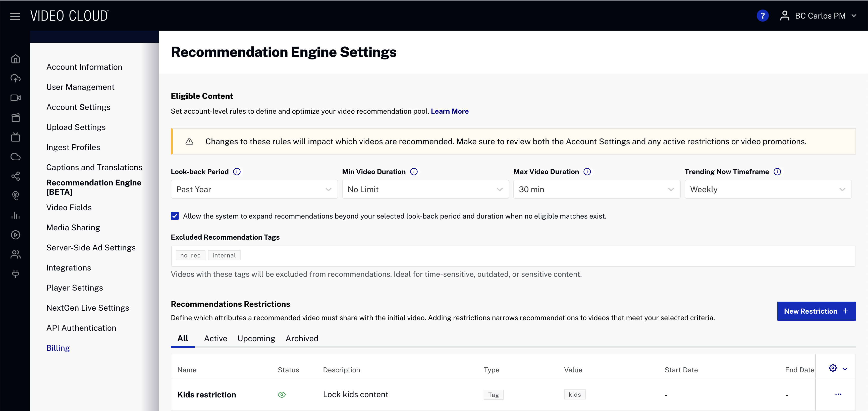Select the Active restrictions tab
The image size is (868, 411).
point(215,338)
